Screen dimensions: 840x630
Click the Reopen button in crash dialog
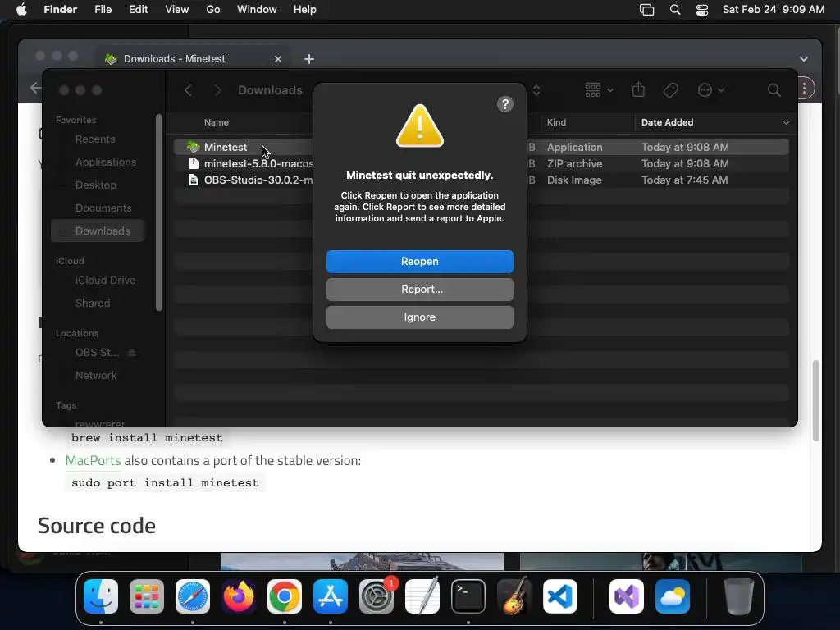419,262
